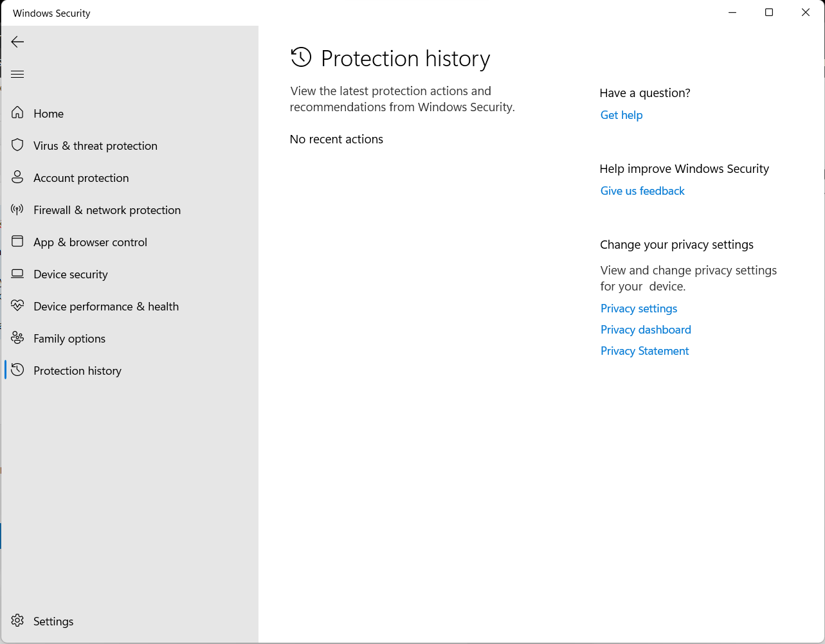Screen dimensions: 825x644
Task: Click the 'No recent actions' text
Action: [336, 139]
